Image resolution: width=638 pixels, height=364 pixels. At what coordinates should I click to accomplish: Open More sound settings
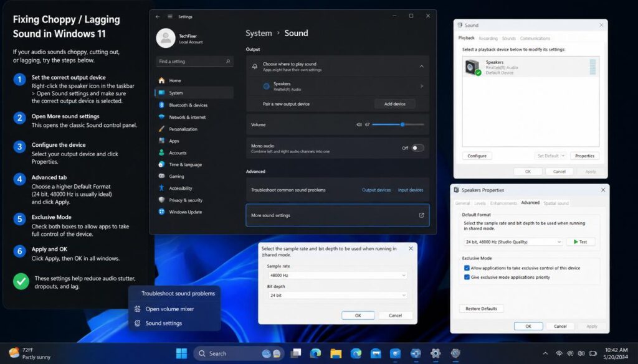tap(337, 215)
